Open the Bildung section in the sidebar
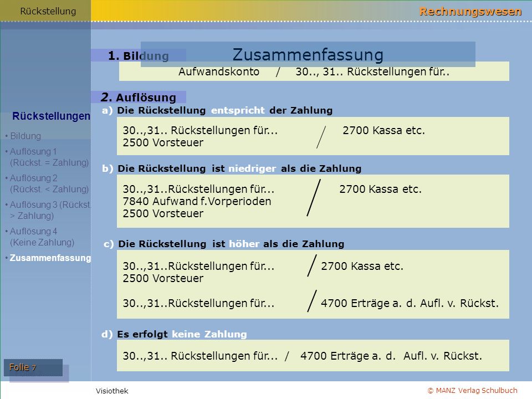 click(x=25, y=136)
